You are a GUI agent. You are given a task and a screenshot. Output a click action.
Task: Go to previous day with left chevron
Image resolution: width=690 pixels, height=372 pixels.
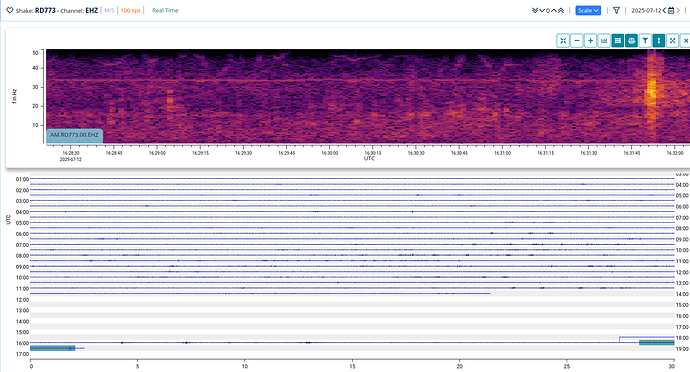point(664,10)
